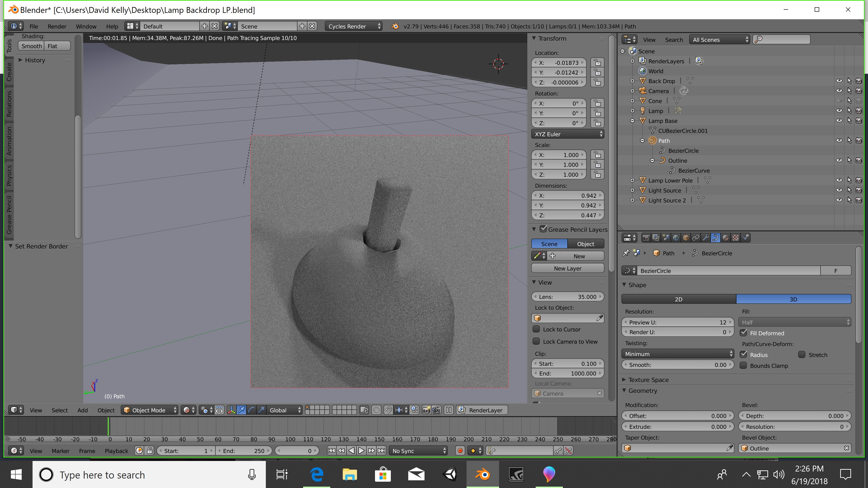Select the translate manipulator arrow
The width and height of the screenshot is (868, 488).
point(242,410)
